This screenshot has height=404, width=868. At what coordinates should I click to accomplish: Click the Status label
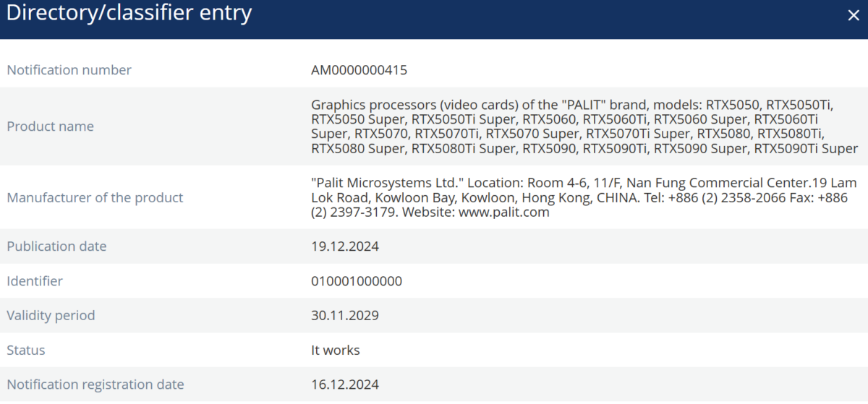(x=26, y=351)
